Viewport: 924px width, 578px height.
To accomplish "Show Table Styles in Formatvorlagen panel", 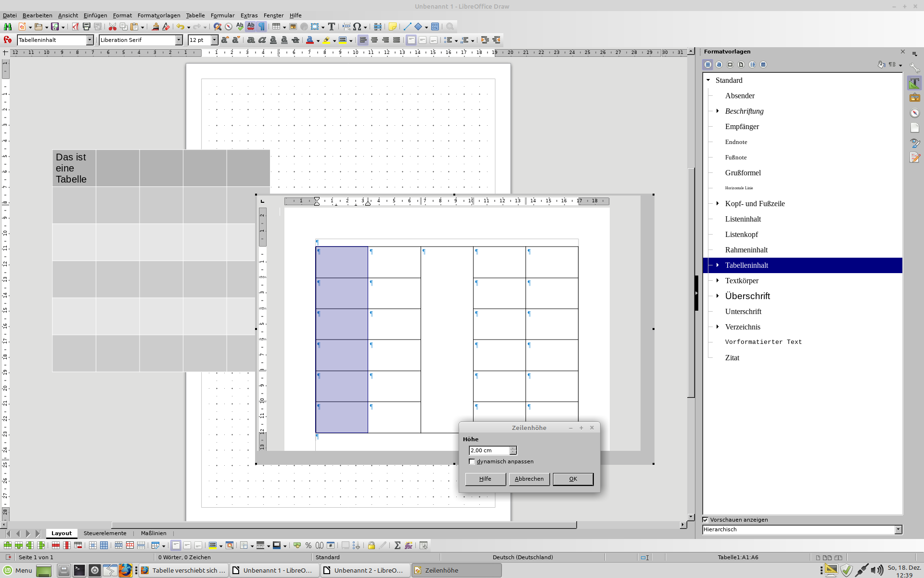I will pos(763,65).
